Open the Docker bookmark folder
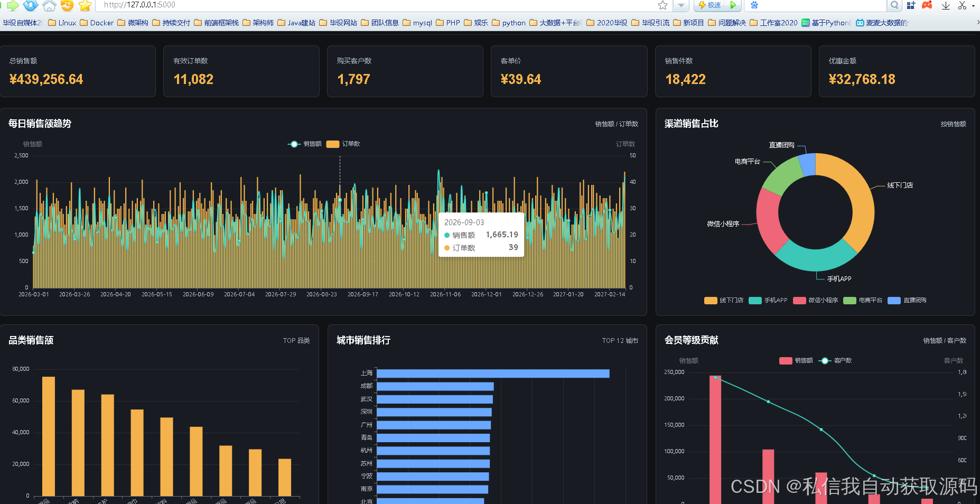The width and height of the screenshot is (980, 504). (97, 23)
